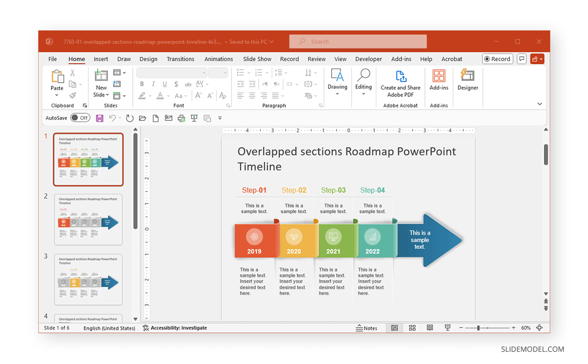Toggle italic formatting in the Font group
588x364 pixels.
click(x=153, y=84)
